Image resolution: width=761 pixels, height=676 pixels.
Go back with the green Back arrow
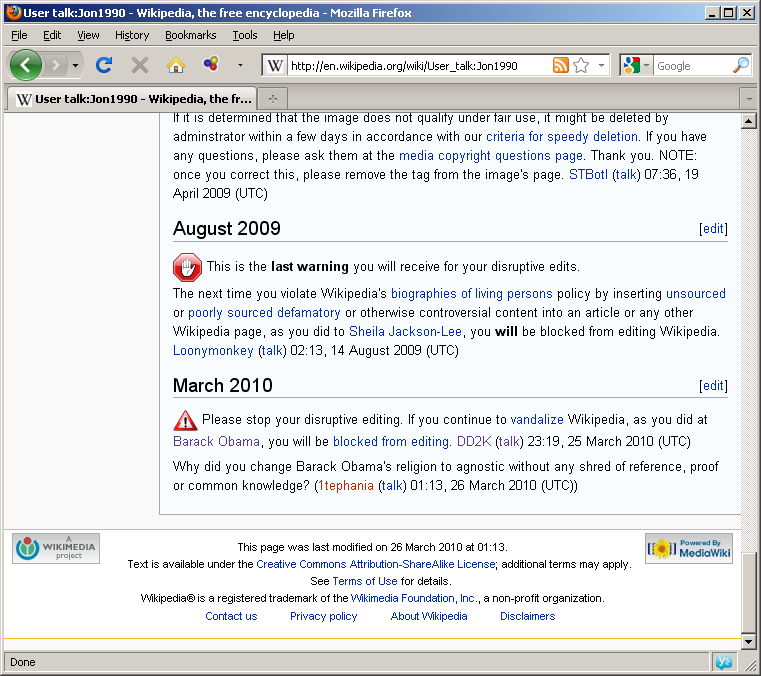25,65
